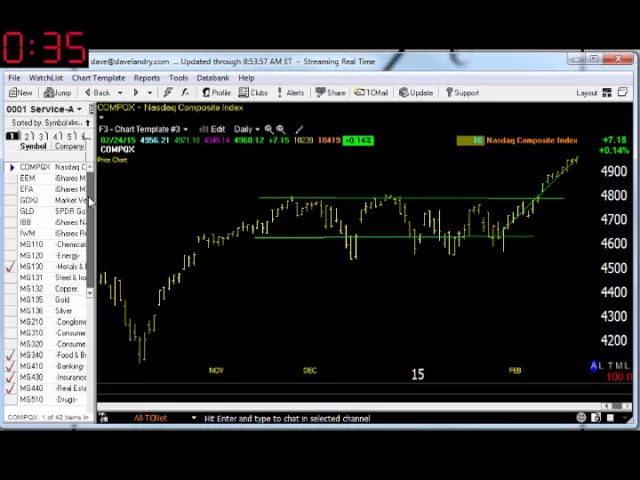Open the Back history dropdown arrow
640x480 pixels.
(x=120, y=93)
